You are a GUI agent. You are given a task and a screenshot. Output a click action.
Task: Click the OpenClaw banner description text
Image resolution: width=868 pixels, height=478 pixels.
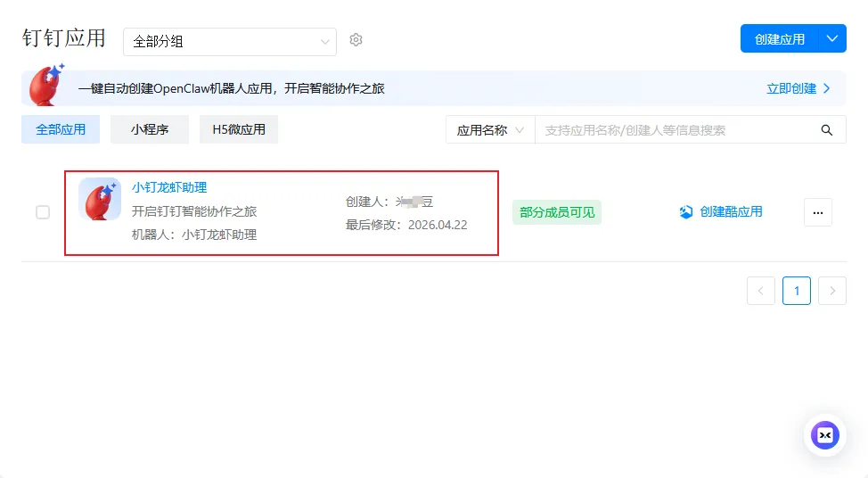(232, 88)
